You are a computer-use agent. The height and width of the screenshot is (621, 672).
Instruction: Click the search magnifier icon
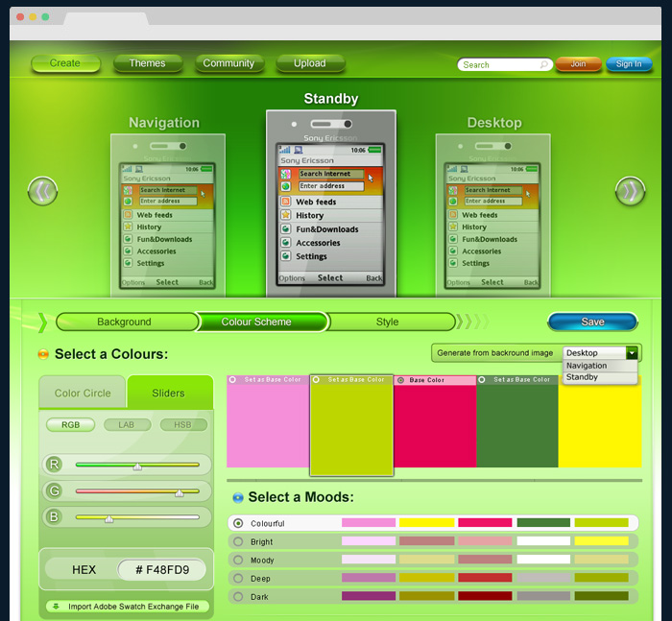(x=544, y=64)
